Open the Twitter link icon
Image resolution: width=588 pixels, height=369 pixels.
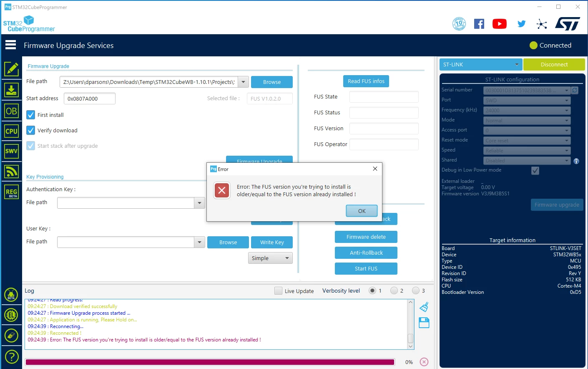pos(521,24)
